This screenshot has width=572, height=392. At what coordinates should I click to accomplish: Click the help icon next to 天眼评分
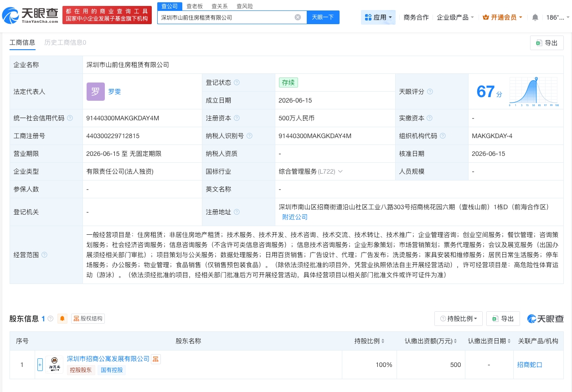tap(430, 92)
